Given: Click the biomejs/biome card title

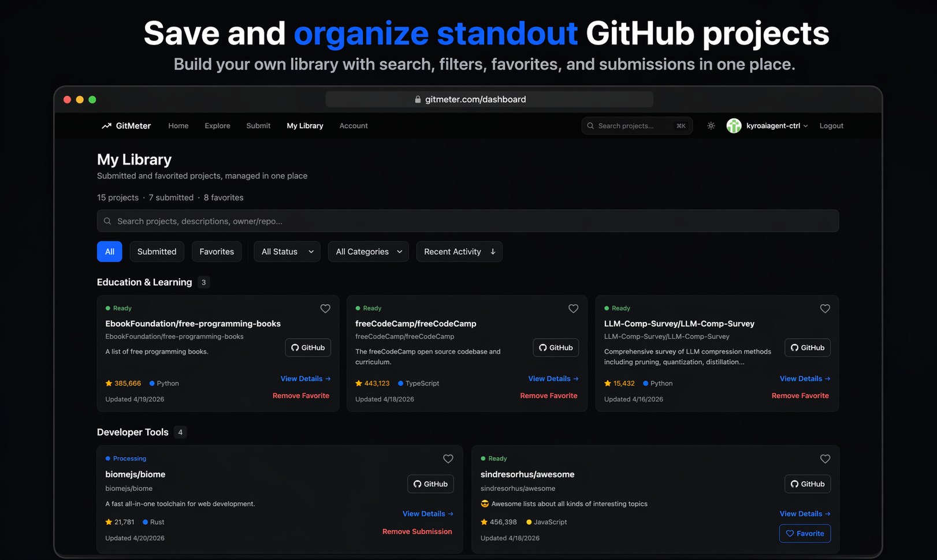Looking at the screenshot, I should (135, 475).
